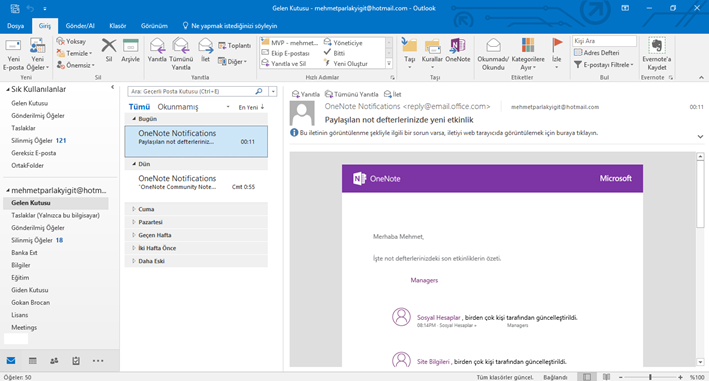Click the Ne yapmak istediğinizi söyleyin box

pos(230,26)
